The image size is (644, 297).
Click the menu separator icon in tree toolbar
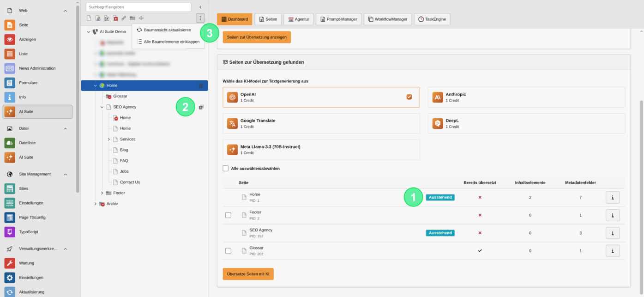click(x=141, y=18)
